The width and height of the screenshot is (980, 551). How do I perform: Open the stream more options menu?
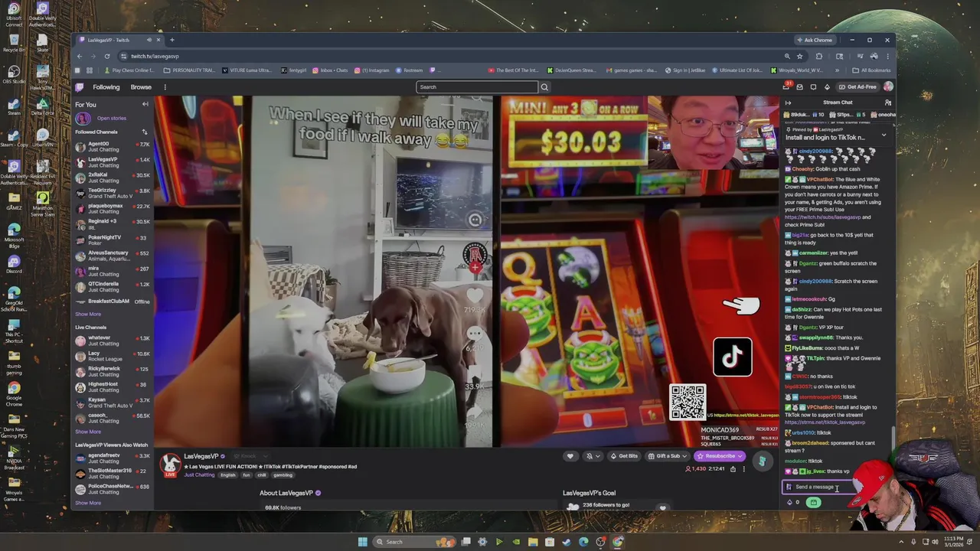point(743,469)
